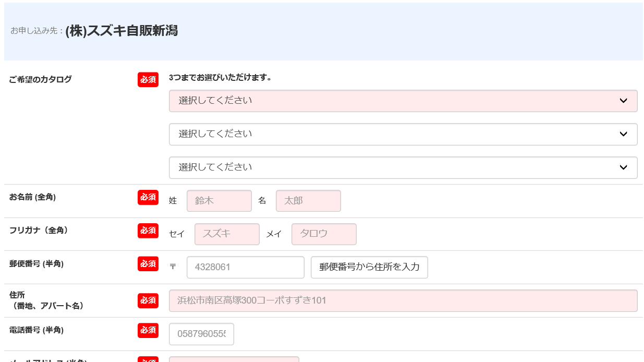Open the first catalog selection dropdown
The width and height of the screenshot is (644, 362).
pos(403,101)
